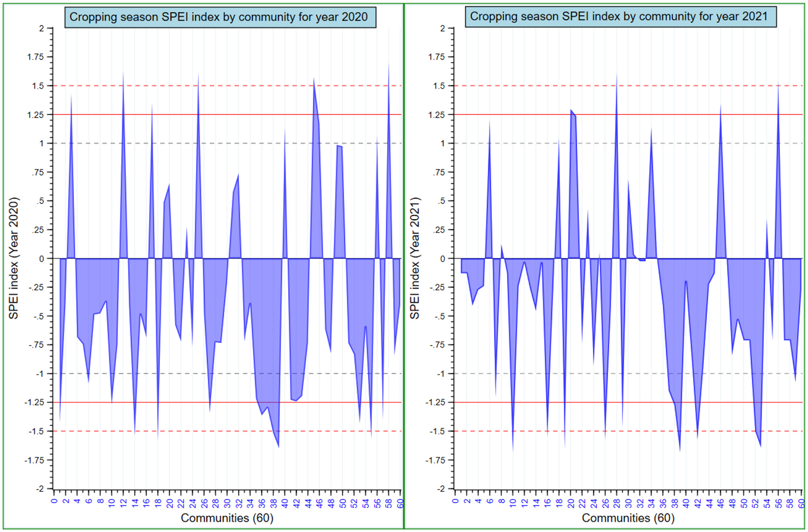The height and width of the screenshot is (532, 808).
Task: Click 'Communities (60)' label under 2020 chart
Action: coord(227,518)
